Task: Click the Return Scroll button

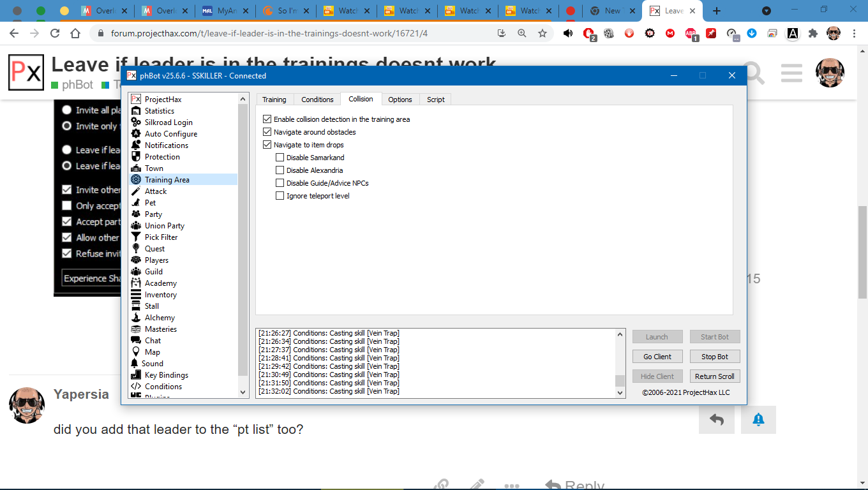Action: pyautogui.click(x=714, y=376)
